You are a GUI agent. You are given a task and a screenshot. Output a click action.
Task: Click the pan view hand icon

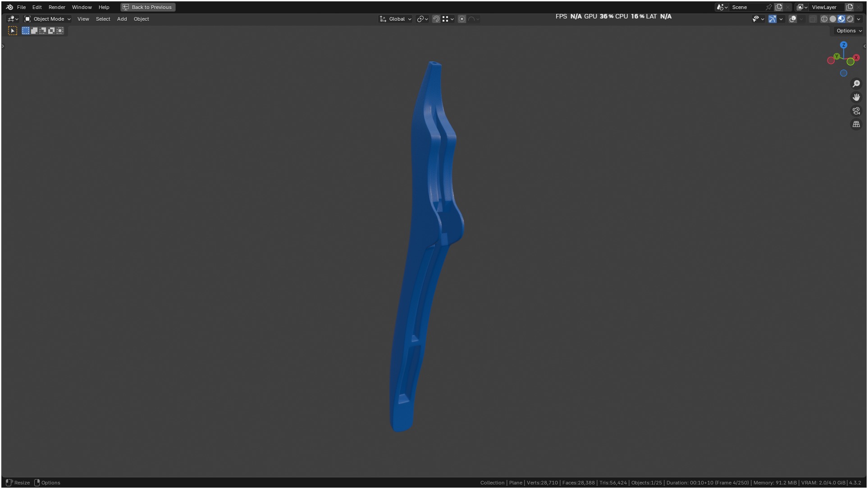(856, 97)
